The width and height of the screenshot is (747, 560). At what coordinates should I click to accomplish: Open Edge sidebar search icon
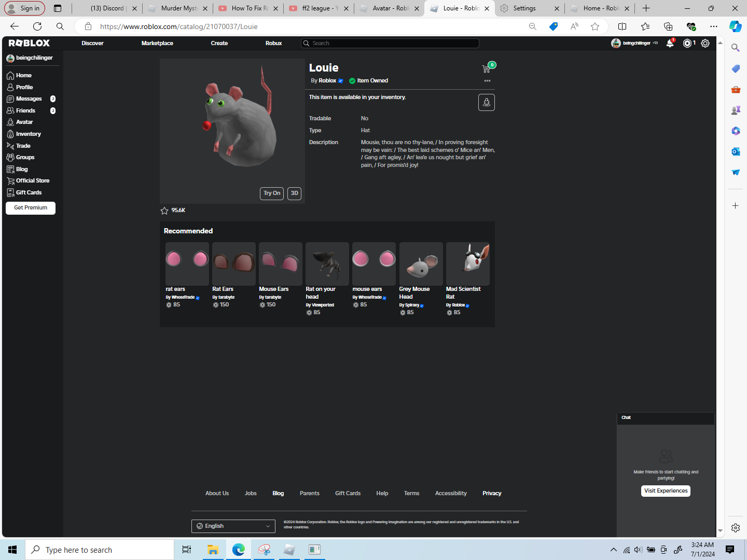(x=736, y=48)
